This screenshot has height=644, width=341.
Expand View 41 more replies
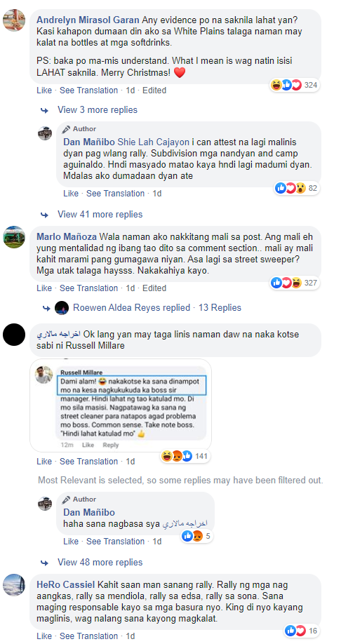(100, 215)
